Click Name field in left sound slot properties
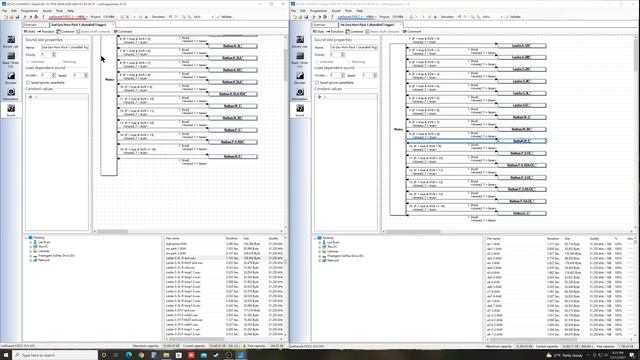Viewport: 640px width, 360px height. pos(64,47)
